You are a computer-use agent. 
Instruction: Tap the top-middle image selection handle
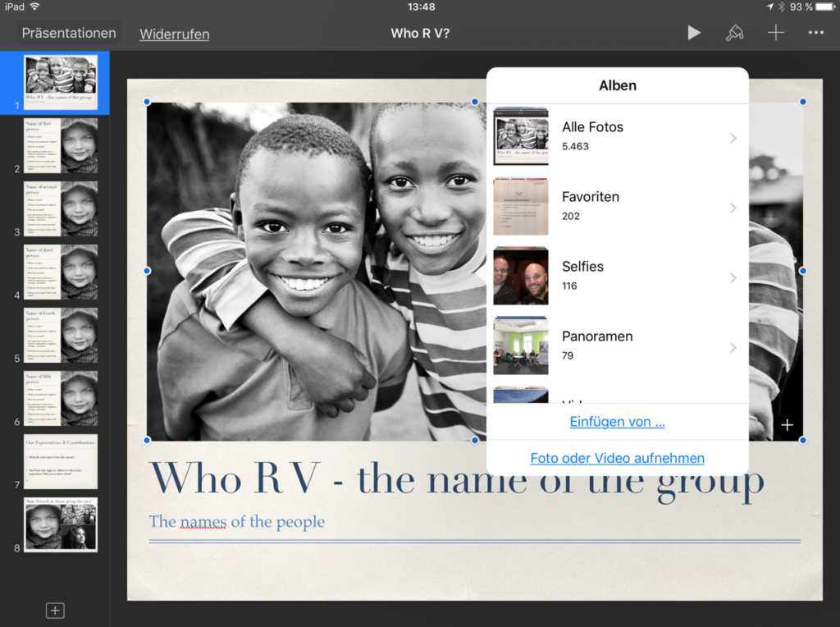475,102
